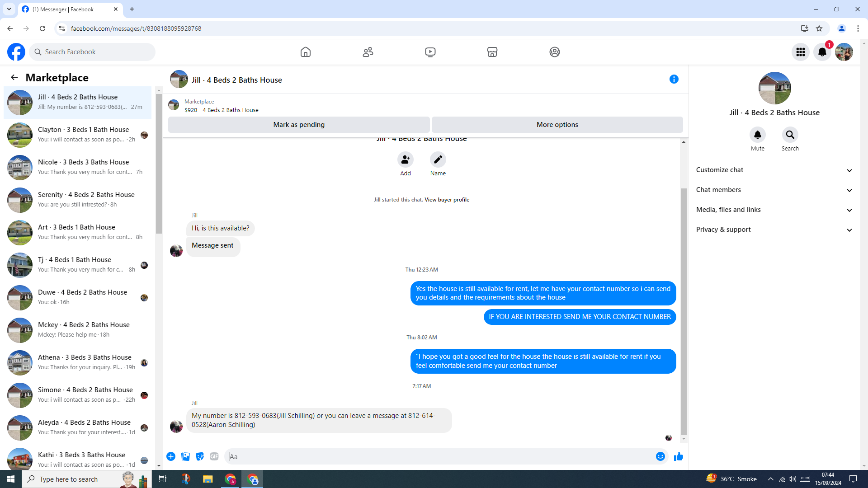Screen dimensions: 868x488
Task: Click the chat messages scrollbar
Action: click(684, 311)
